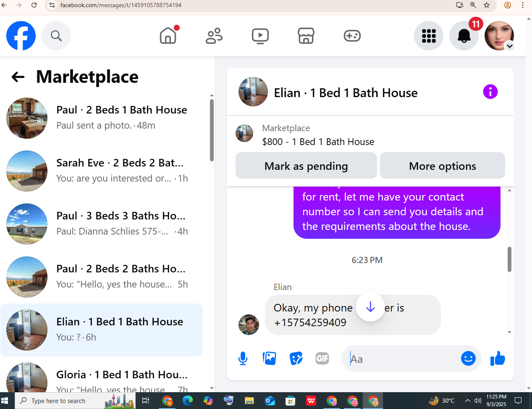
Task: Select Elian 1 Bed 1 Bath House chat
Action: (102, 330)
